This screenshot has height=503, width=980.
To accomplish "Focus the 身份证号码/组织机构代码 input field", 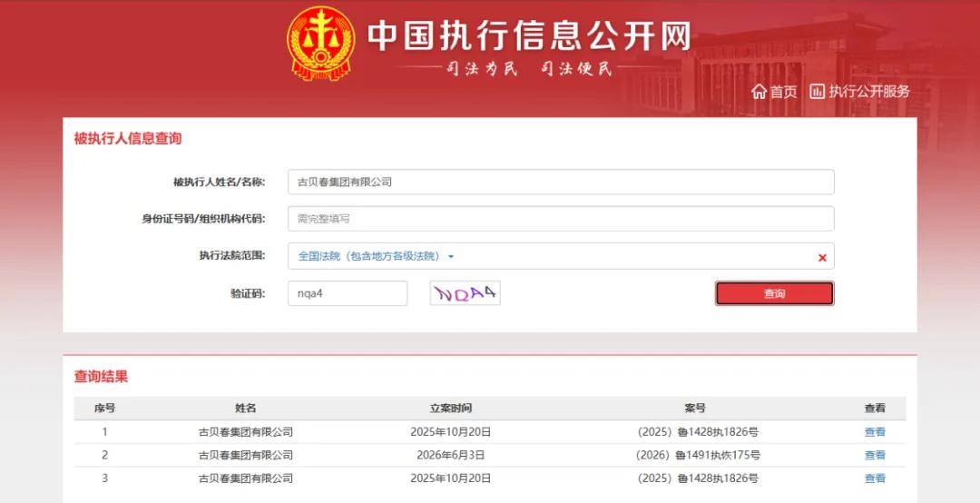I will tap(561, 219).
